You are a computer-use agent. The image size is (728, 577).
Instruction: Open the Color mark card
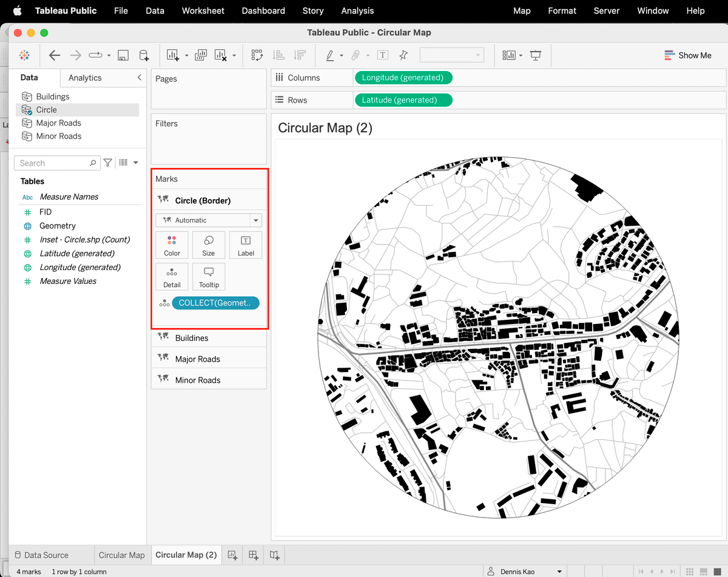[172, 245]
